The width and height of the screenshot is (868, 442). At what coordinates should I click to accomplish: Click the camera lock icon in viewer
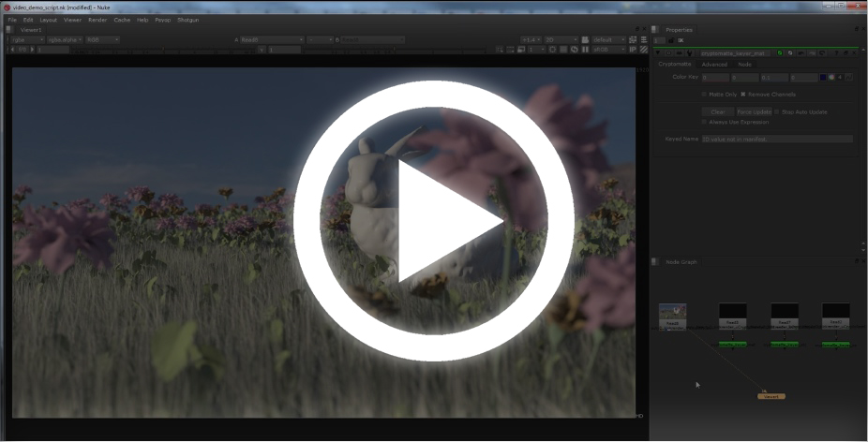585,40
